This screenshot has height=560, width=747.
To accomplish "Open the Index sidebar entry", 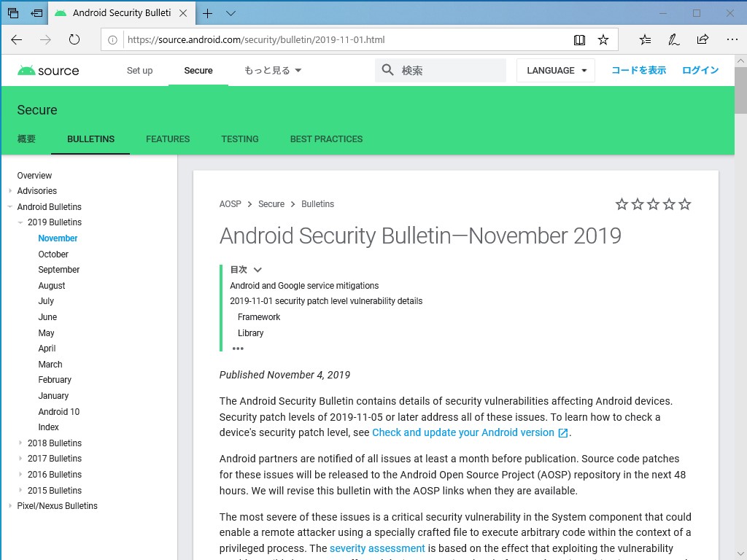I will click(x=48, y=427).
